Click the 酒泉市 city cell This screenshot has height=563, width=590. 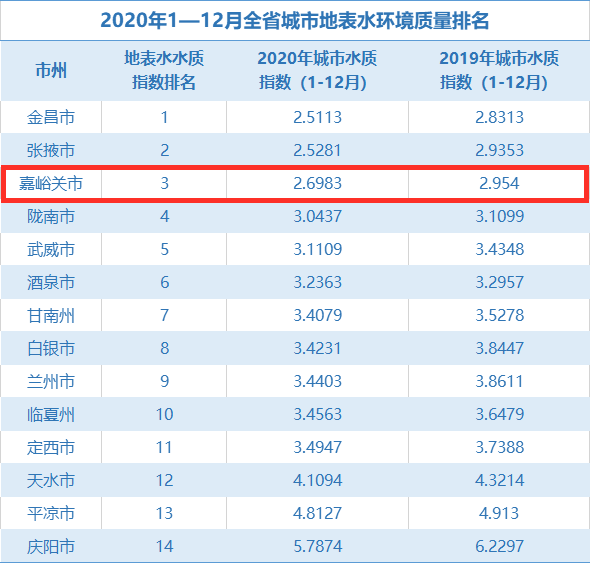(51, 282)
